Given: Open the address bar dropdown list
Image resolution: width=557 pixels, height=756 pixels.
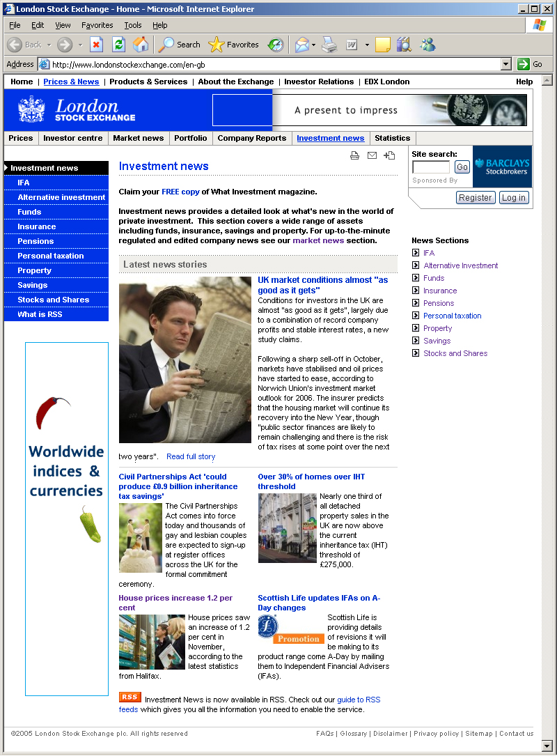Looking at the screenshot, I should point(506,64).
